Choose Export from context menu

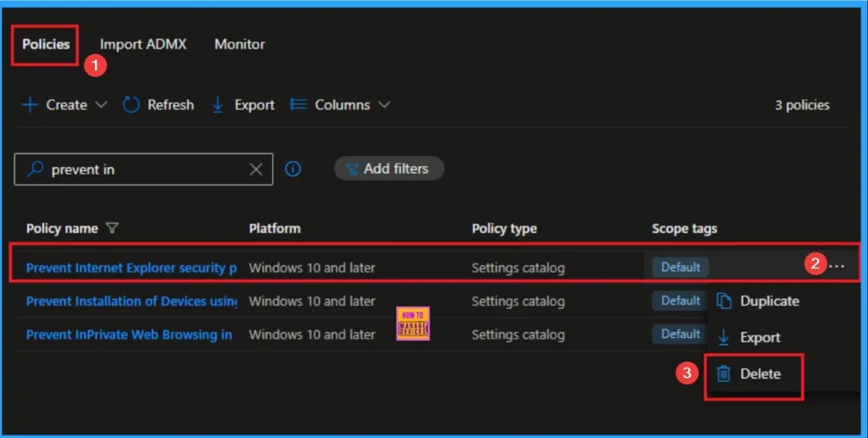click(760, 337)
